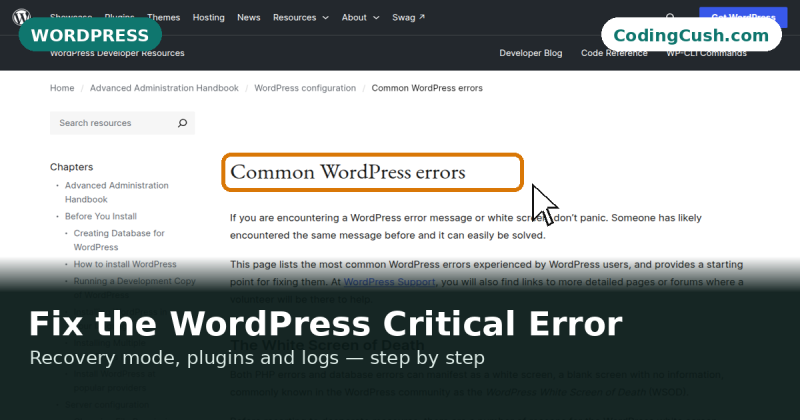
Task: Submit search with the magnifier in Search resources
Action: click(182, 123)
